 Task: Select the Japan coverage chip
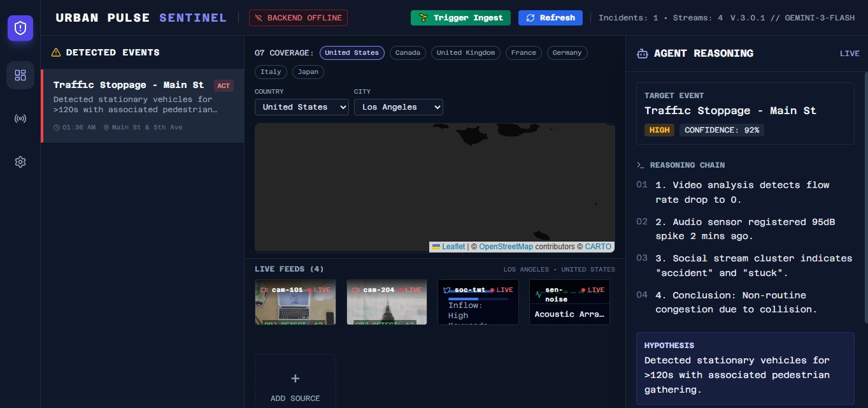click(308, 72)
